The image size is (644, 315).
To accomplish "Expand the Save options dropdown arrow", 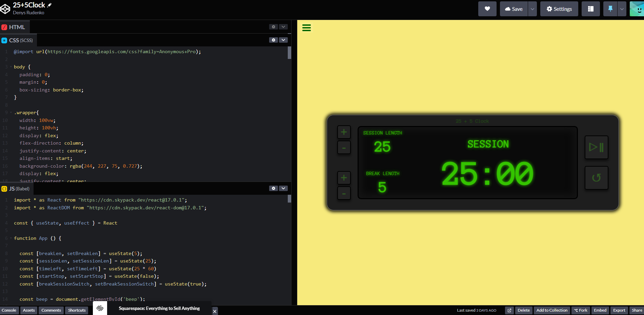I will pyautogui.click(x=532, y=9).
